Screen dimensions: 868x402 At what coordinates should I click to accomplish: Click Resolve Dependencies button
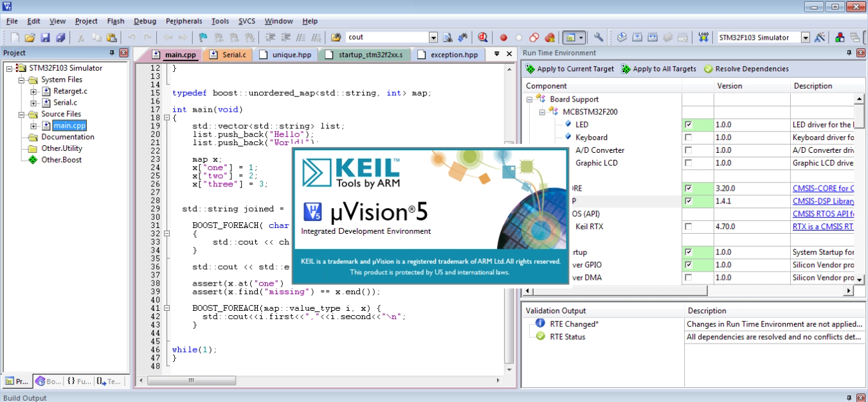click(746, 69)
